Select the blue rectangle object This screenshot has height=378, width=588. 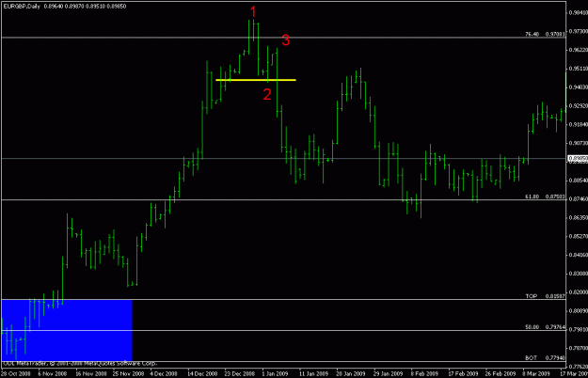[67, 330]
